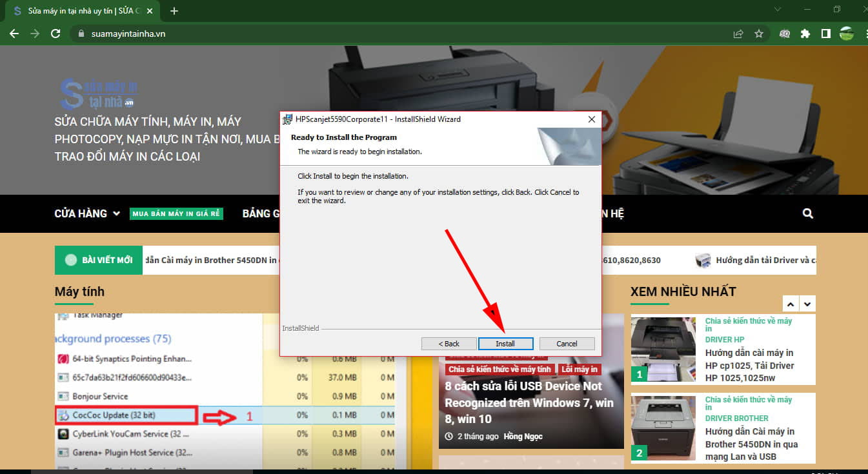Open the browser extensions puzzle icon
Image resolution: width=868 pixels, height=474 pixels.
805,34
